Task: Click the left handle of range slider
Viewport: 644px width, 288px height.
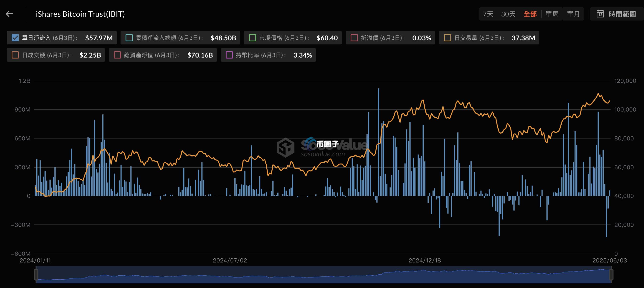Action: click(x=36, y=274)
